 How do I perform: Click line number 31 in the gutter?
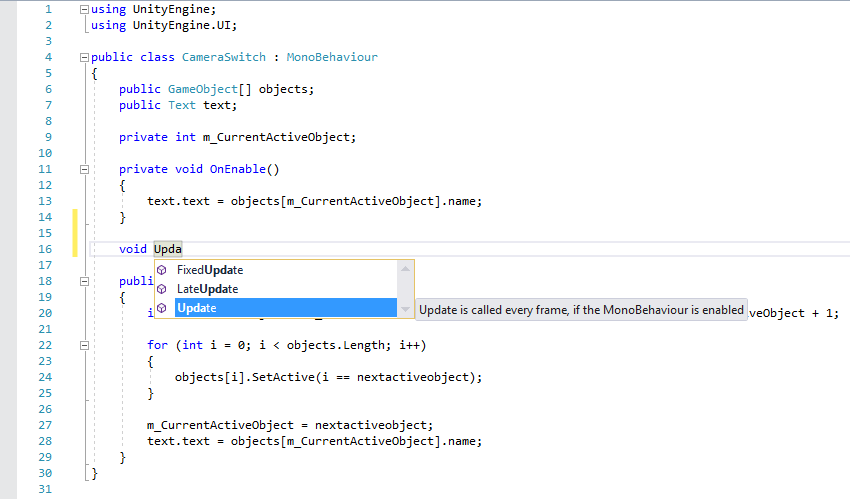pos(45,489)
